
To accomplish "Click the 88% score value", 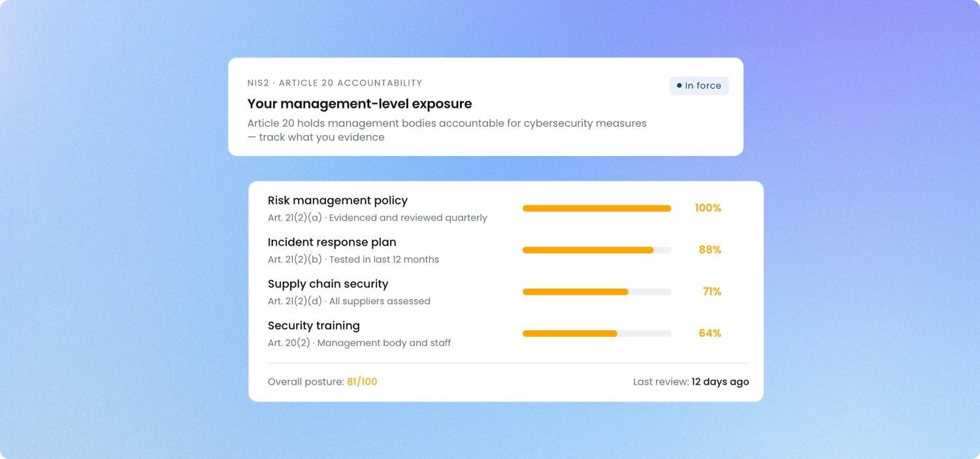I will [710, 250].
